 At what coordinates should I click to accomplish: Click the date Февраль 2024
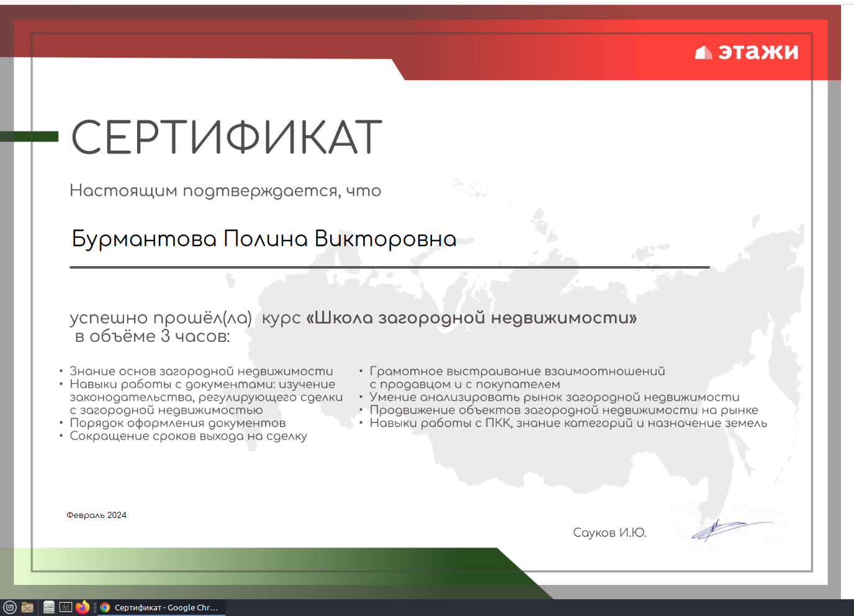click(x=96, y=515)
